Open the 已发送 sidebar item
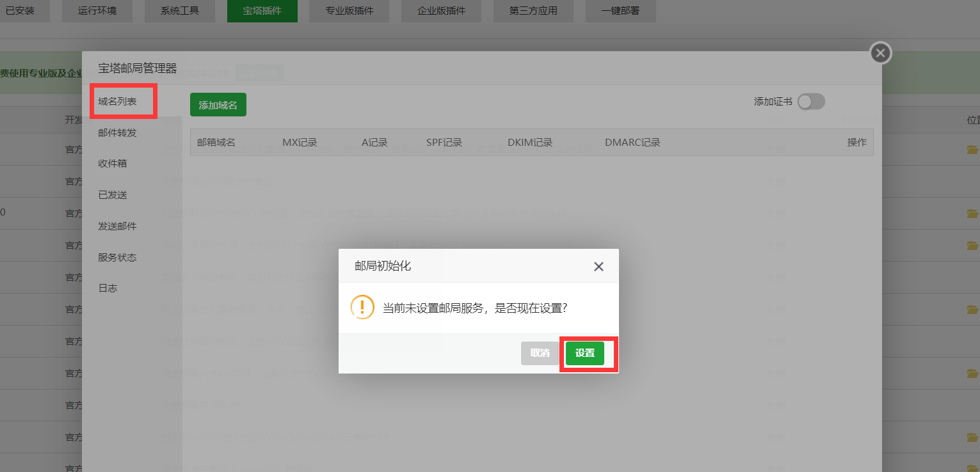 (113, 195)
